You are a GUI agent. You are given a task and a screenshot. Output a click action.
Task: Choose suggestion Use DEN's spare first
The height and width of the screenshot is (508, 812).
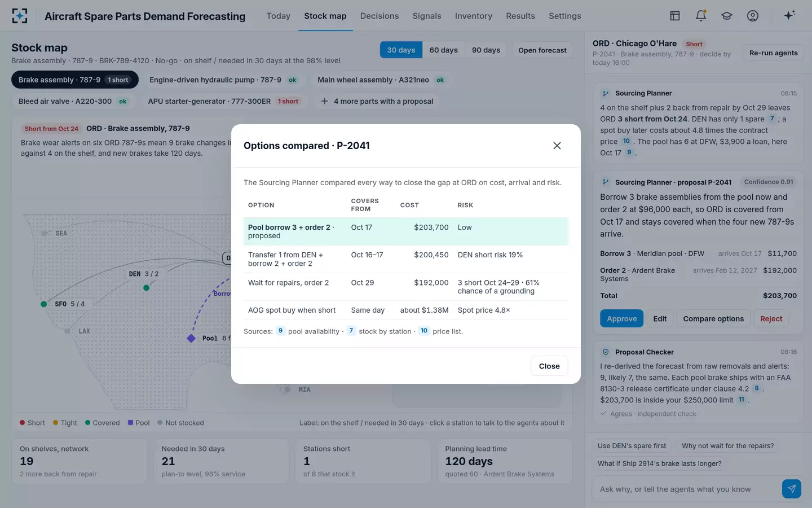[632, 446]
